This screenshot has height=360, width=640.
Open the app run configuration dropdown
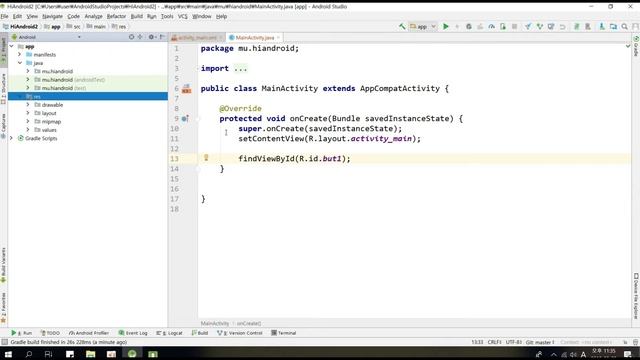tap(423, 27)
